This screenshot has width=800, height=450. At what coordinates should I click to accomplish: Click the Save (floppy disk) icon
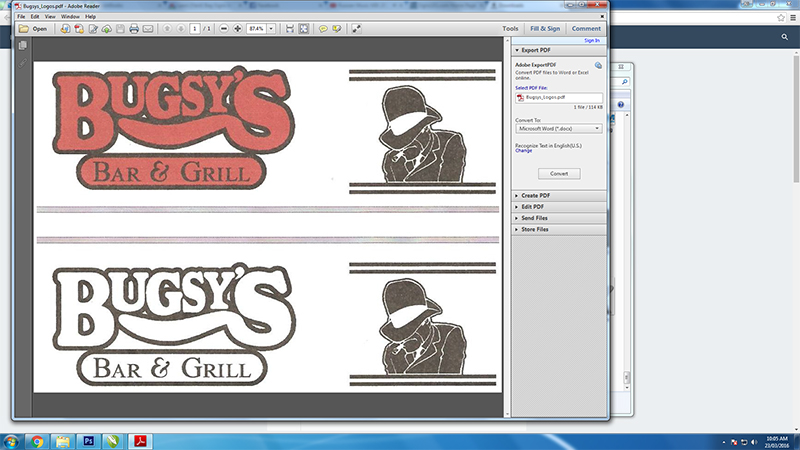[x=120, y=29]
